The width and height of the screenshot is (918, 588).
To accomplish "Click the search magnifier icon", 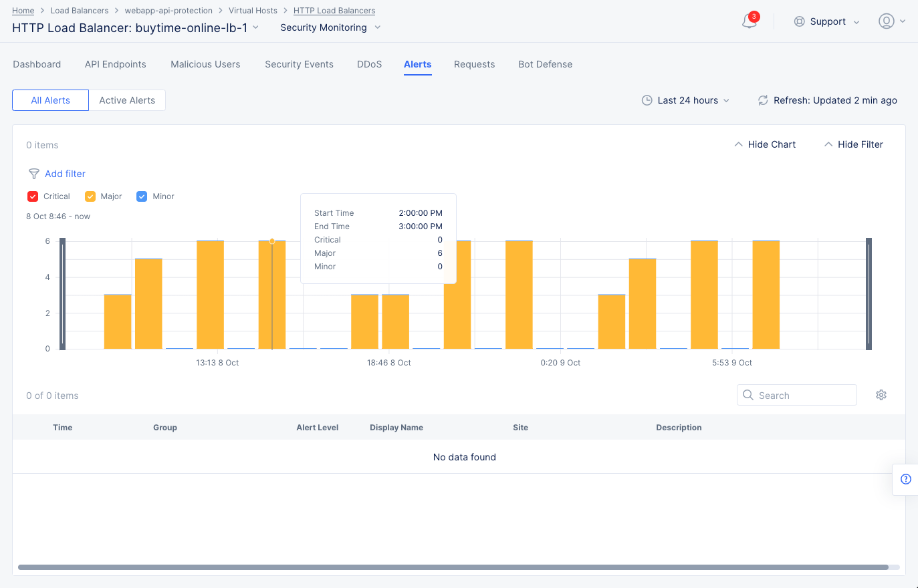I will (748, 395).
